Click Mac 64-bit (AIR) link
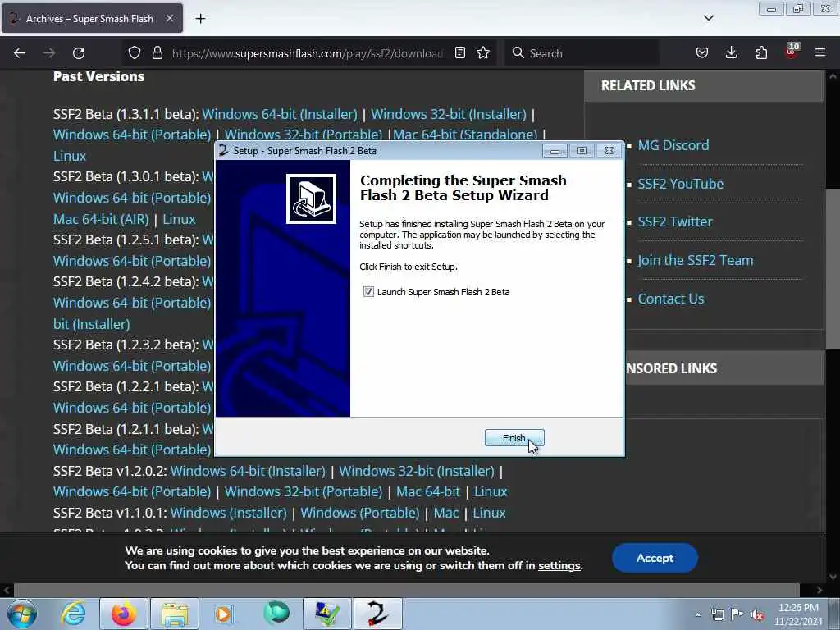The height and width of the screenshot is (630, 840). 101,219
